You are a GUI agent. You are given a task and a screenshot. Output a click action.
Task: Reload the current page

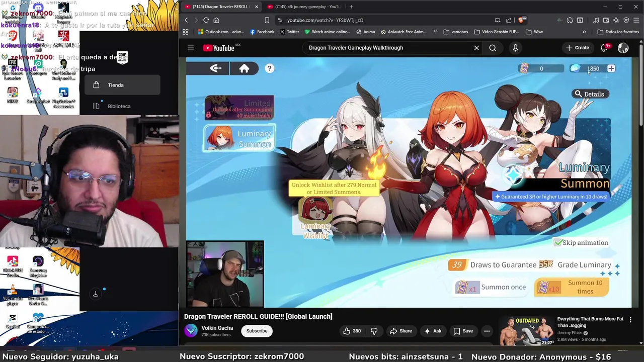[x=206, y=20]
